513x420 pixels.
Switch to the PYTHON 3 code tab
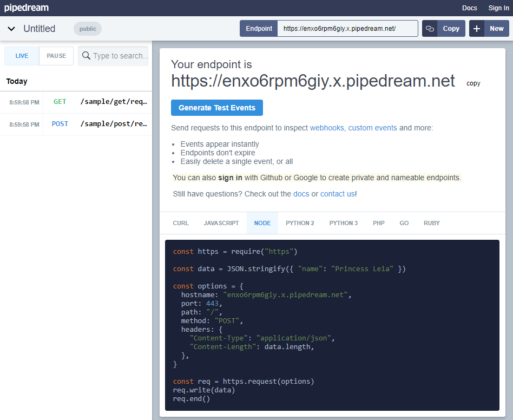coord(343,223)
